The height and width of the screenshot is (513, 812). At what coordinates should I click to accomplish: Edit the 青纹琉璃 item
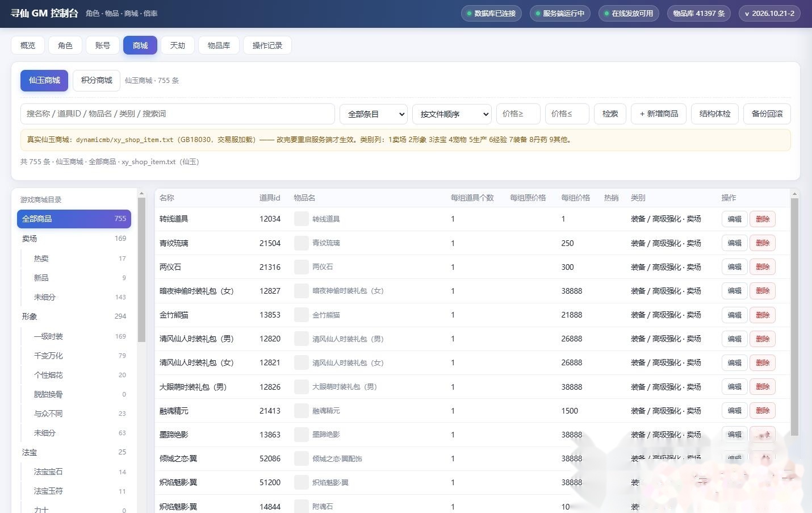pos(734,243)
